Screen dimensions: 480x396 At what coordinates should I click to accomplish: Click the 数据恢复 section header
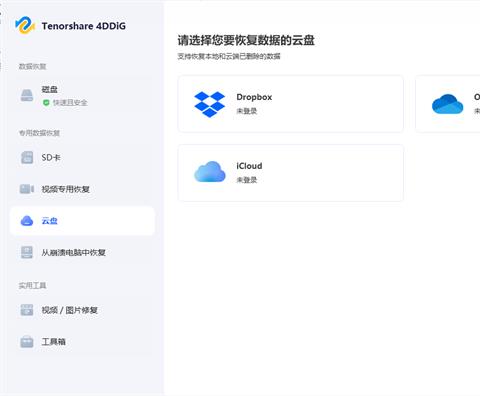click(x=32, y=66)
